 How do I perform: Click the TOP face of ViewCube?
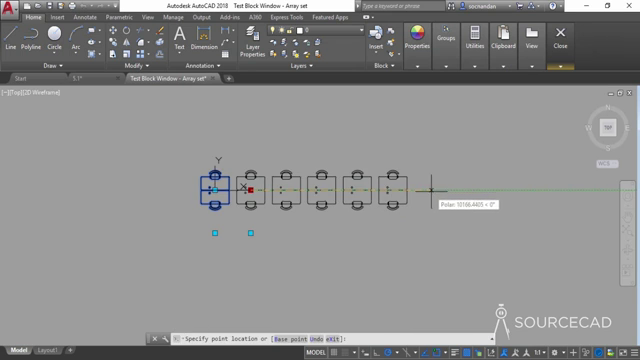pyautogui.click(x=608, y=127)
